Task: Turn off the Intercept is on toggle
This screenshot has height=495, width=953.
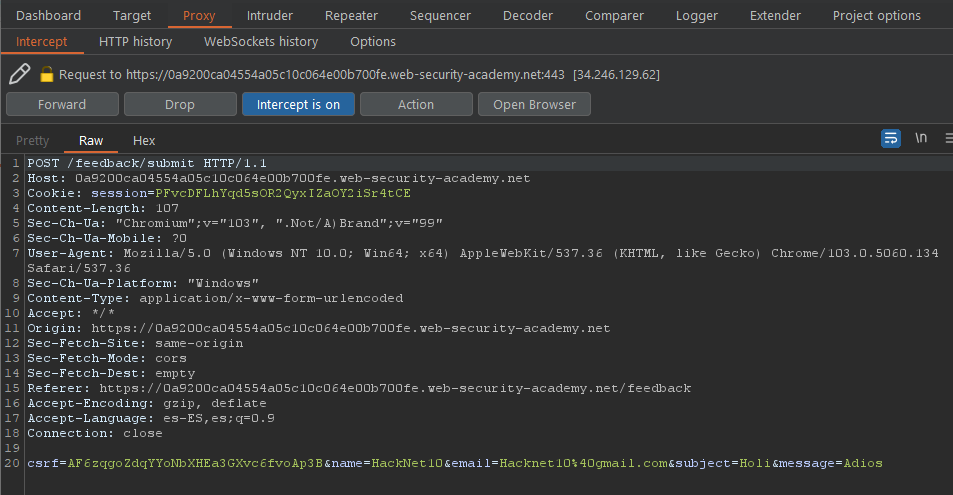Action: pyautogui.click(x=298, y=104)
